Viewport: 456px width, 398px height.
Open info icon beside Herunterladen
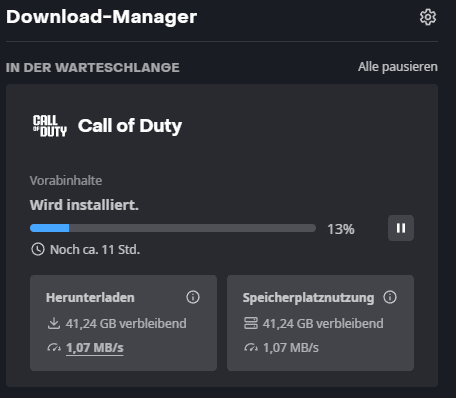point(193,297)
